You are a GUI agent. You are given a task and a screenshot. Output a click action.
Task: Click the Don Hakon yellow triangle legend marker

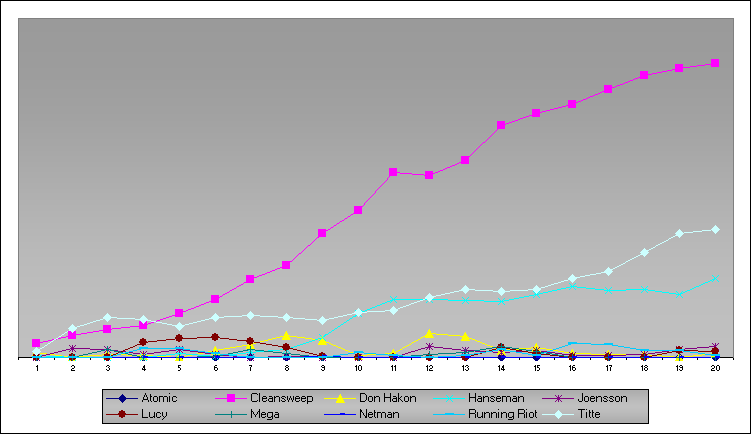coord(340,398)
